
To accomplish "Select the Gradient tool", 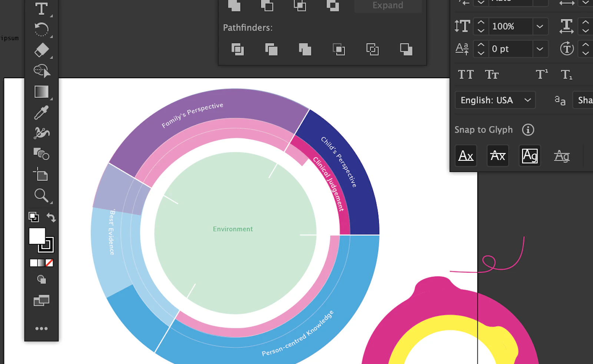I will tap(41, 92).
